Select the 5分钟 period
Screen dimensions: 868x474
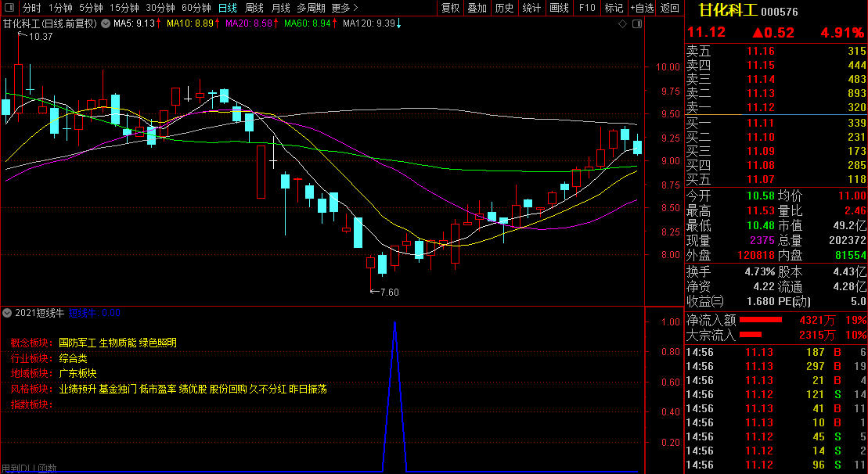tap(91, 8)
